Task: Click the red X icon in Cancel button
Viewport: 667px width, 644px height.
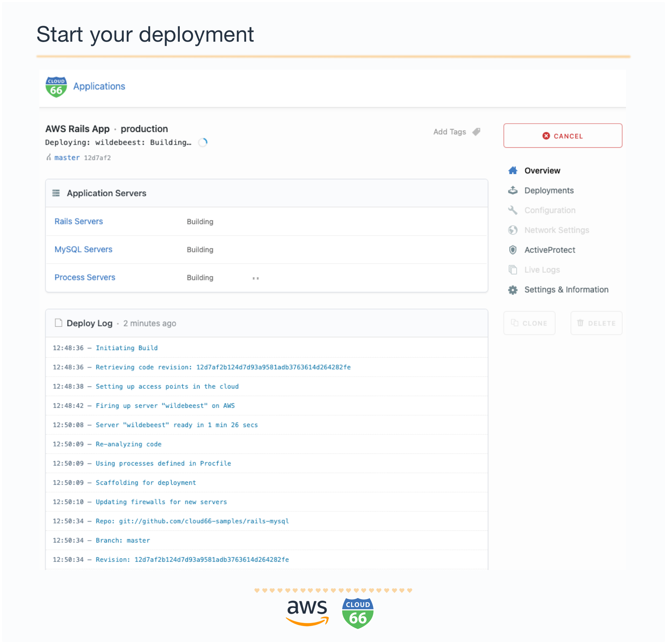Action: pyautogui.click(x=546, y=136)
